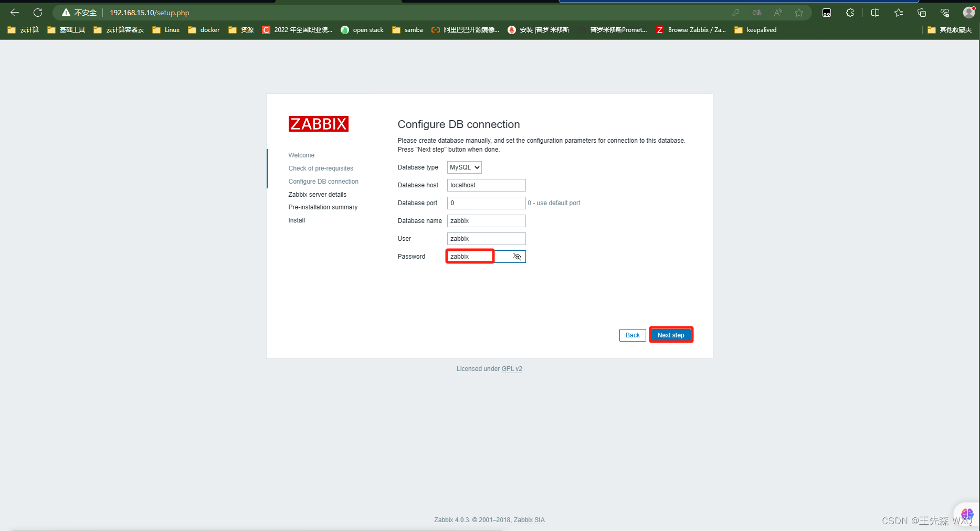This screenshot has width=980, height=531.
Task: Go back using the browser back arrow
Action: tap(15, 13)
